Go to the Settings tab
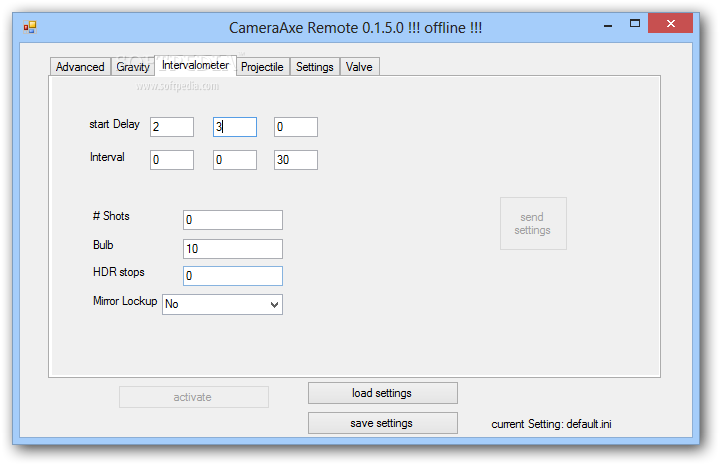Image resolution: width=720 pixels, height=465 pixels. coord(315,67)
